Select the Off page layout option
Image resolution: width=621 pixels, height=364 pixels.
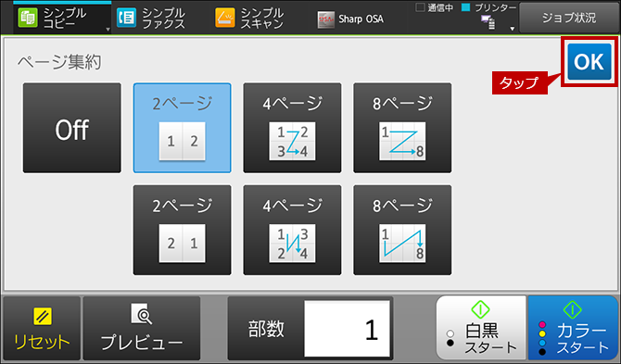coord(72,128)
